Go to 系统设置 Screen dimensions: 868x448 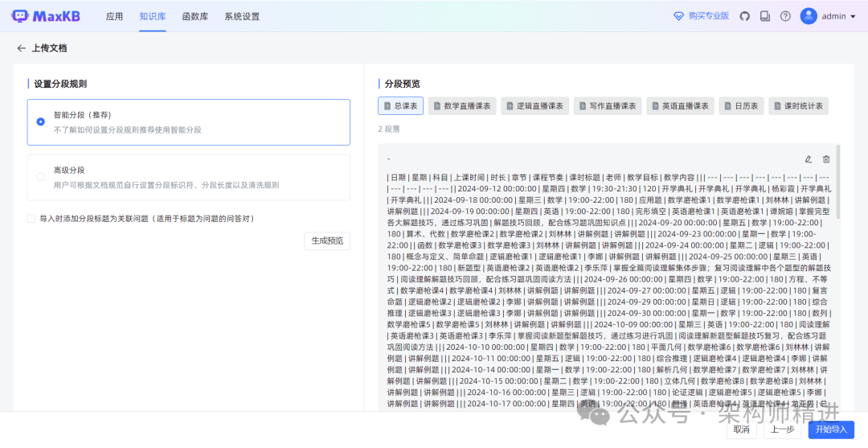pos(242,16)
